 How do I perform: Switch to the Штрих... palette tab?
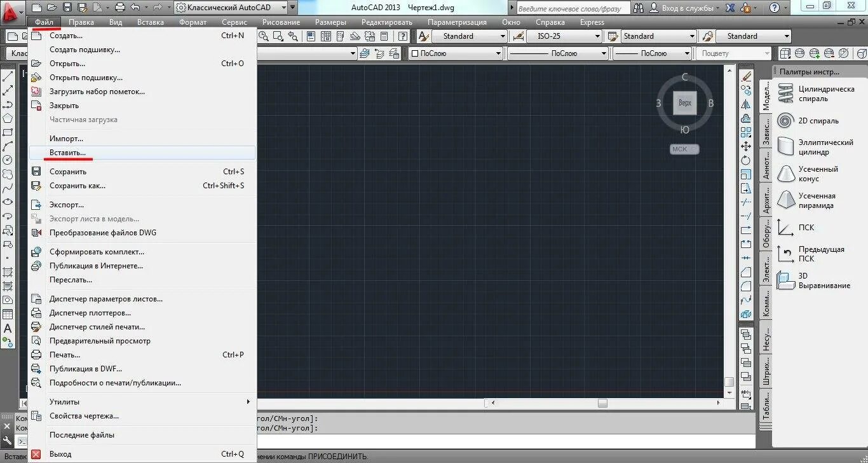(766, 371)
